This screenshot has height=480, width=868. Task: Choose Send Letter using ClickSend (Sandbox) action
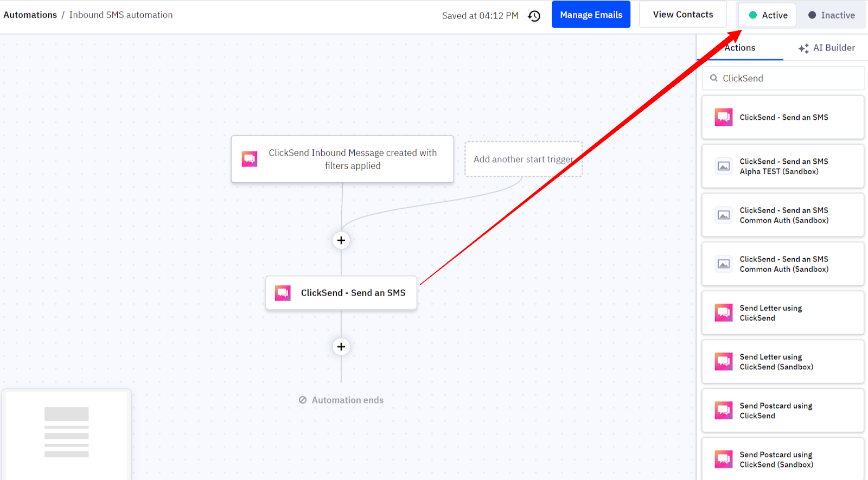point(783,362)
